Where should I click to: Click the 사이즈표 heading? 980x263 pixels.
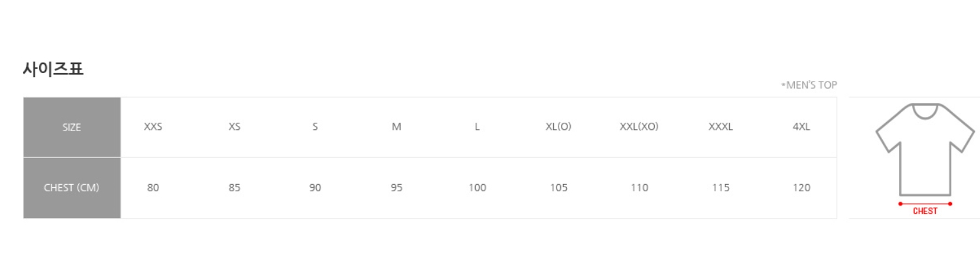(x=53, y=69)
